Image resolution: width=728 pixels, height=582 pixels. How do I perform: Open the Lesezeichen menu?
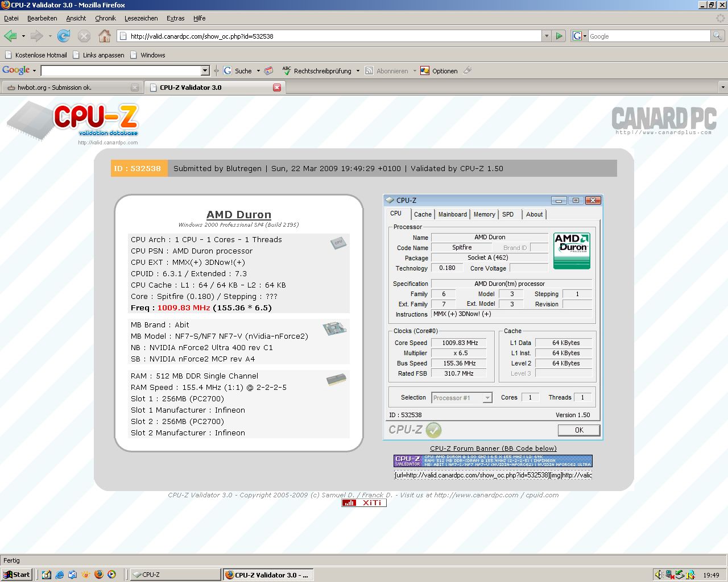[x=141, y=18]
